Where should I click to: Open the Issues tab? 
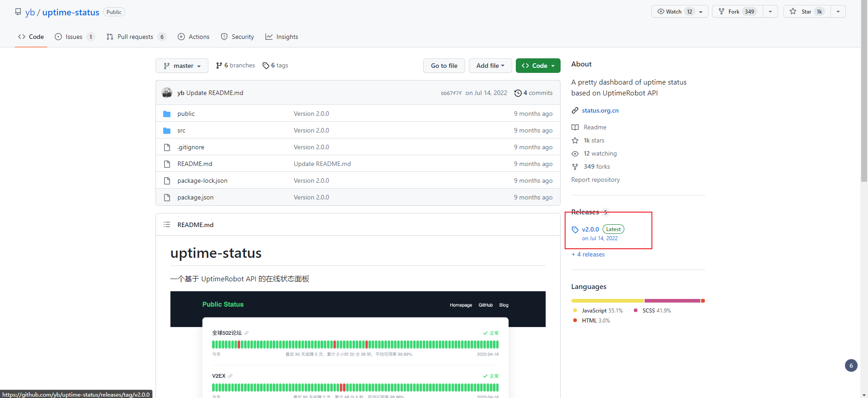pyautogui.click(x=75, y=37)
